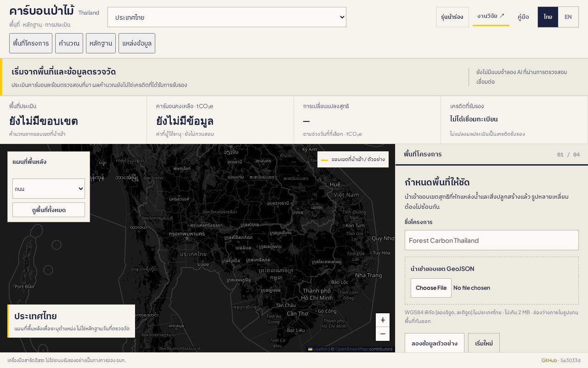Open the ประเทศไทย country dropdown
Screen dimensions: 588x368
tap(227, 17)
